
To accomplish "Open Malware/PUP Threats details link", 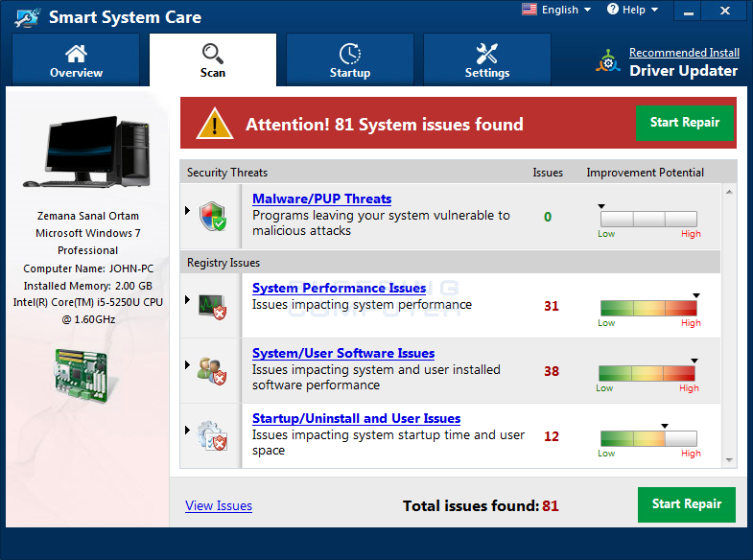I will pos(321,198).
